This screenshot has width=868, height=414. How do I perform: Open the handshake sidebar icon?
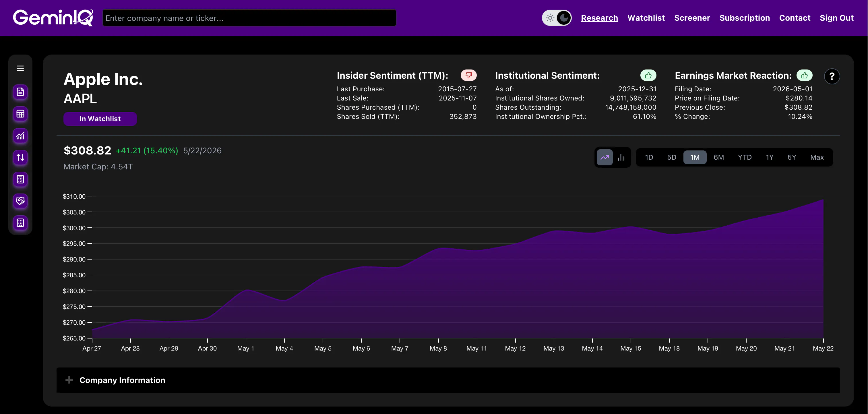pyautogui.click(x=20, y=201)
